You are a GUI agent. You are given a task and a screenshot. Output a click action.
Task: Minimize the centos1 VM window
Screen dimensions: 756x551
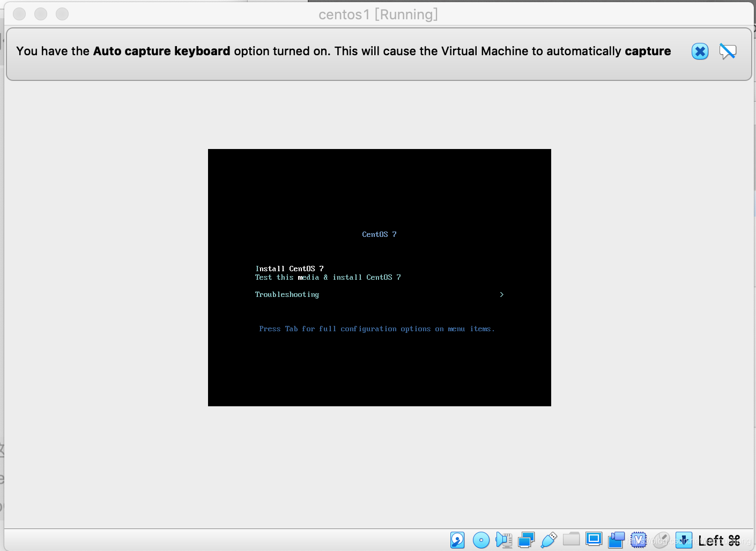tap(41, 14)
